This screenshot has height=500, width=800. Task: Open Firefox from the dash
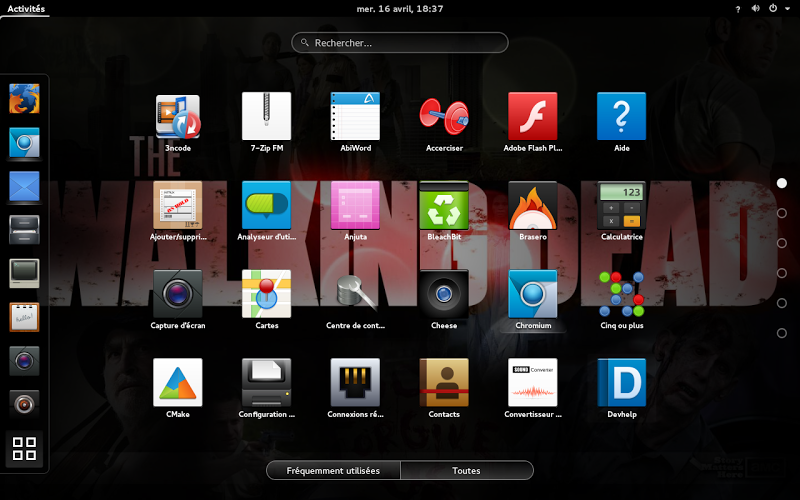24,98
